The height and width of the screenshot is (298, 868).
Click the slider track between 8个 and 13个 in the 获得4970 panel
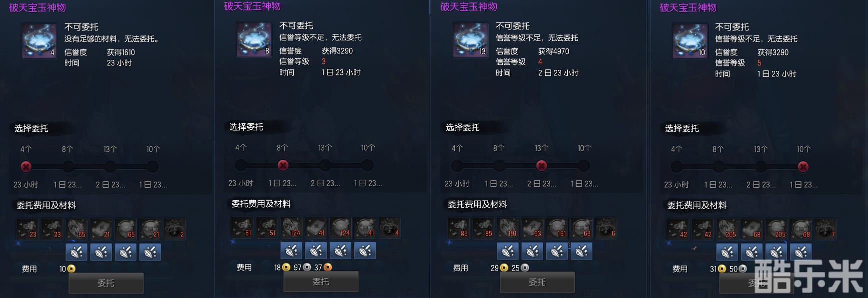click(520, 165)
